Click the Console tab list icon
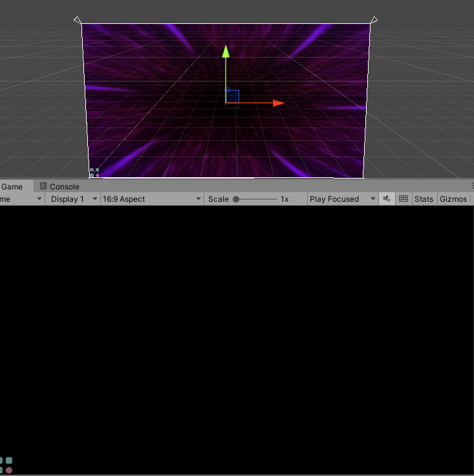Viewport: 474px width, 476px height. pos(43,186)
